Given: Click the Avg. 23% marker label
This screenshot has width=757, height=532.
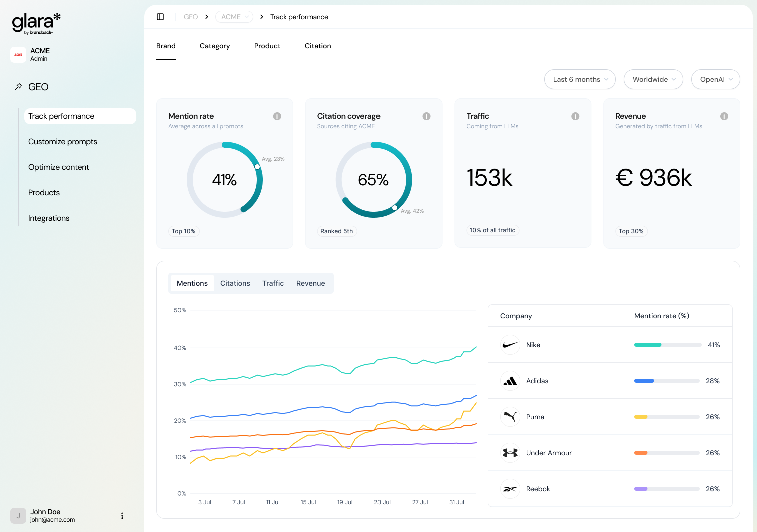Looking at the screenshot, I should pyautogui.click(x=273, y=159).
